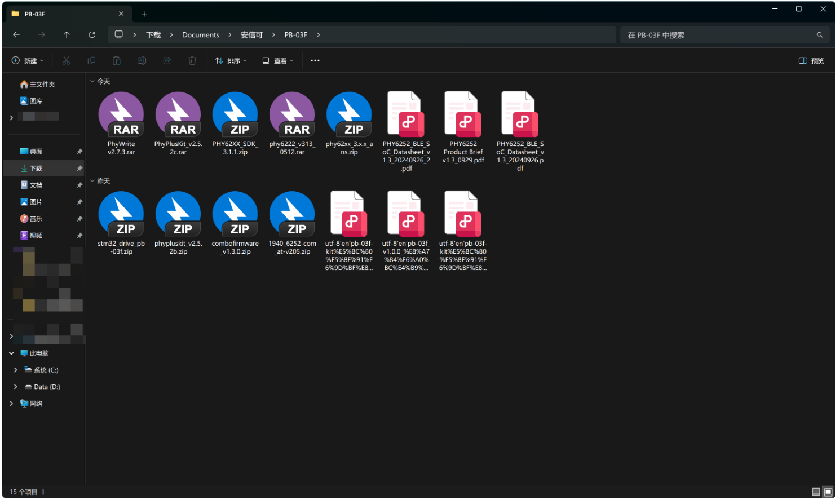Collapse the 此电脑 tree node
This screenshot has width=835, height=504.
pos(11,353)
